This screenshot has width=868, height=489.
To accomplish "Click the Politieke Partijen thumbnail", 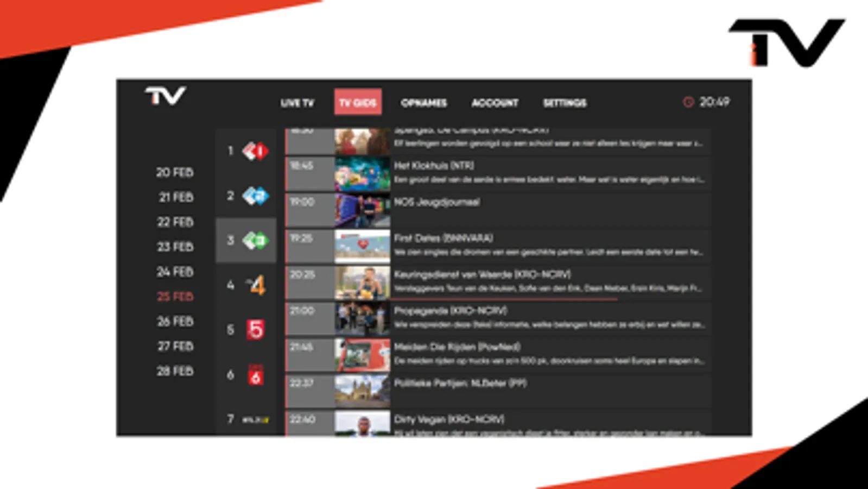I will [362, 391].
